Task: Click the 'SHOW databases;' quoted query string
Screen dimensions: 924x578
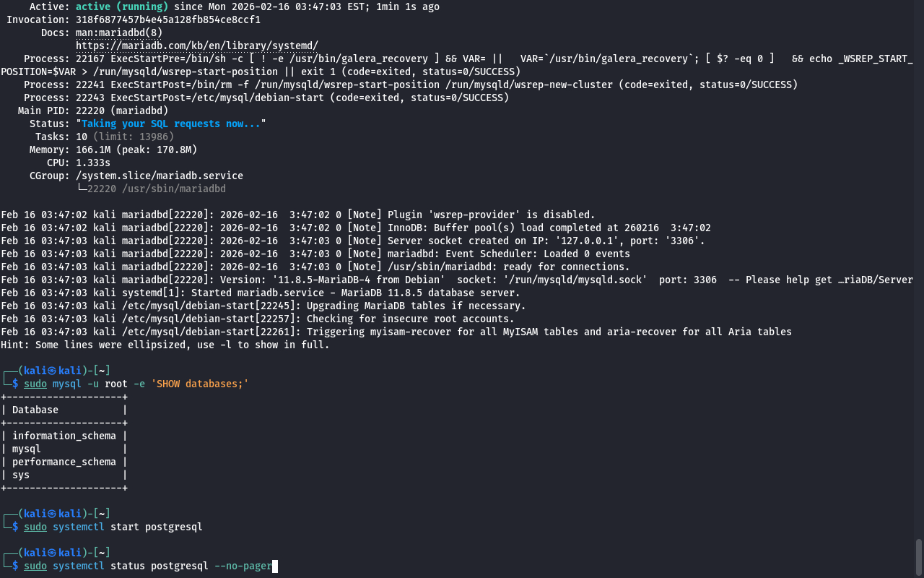Action: [x=200, y=384]
